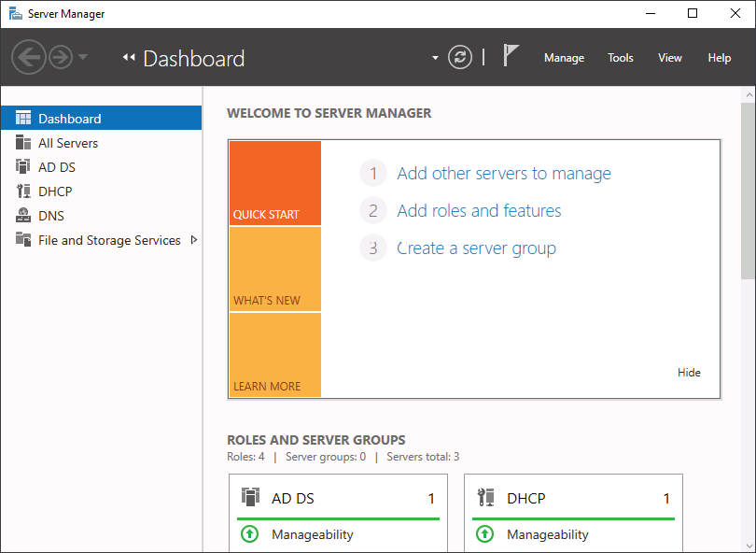Click the Server Manager title bar icon
756x553 pixels.
coord(16,13)
